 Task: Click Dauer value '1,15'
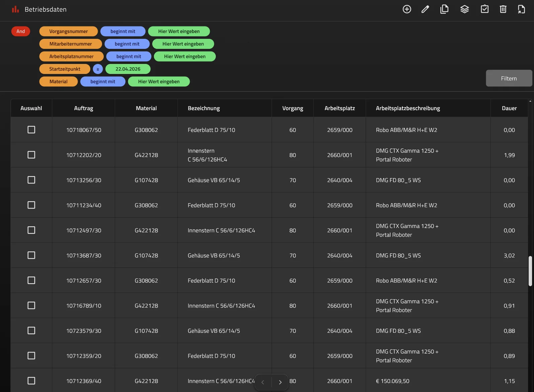[x=509, y=381]
